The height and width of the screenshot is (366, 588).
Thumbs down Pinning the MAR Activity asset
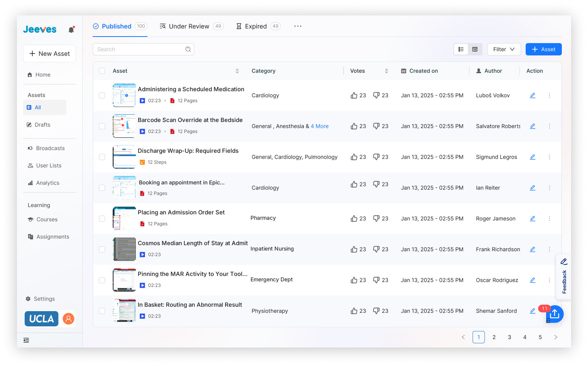coord(376,280)
